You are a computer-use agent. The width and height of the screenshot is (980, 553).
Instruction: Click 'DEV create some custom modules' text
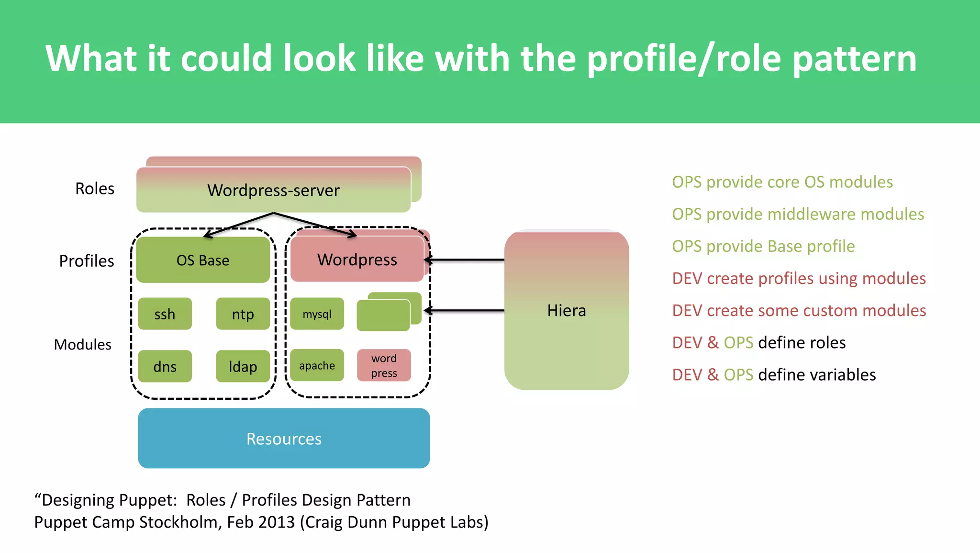(x=799, y=310)
